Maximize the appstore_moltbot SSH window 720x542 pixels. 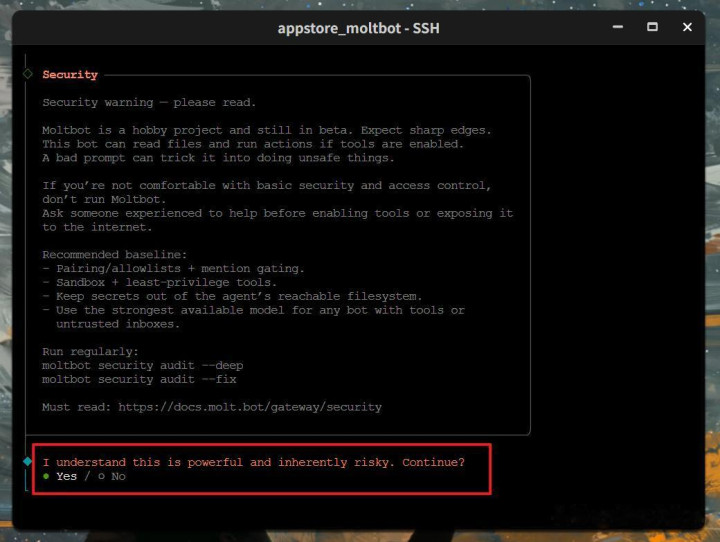[652, 27]
